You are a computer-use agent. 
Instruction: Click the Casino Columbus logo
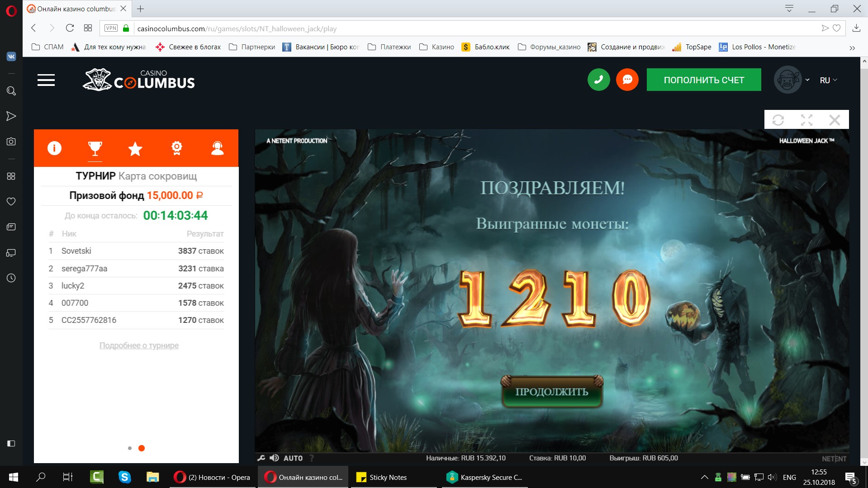coord(139,80)
